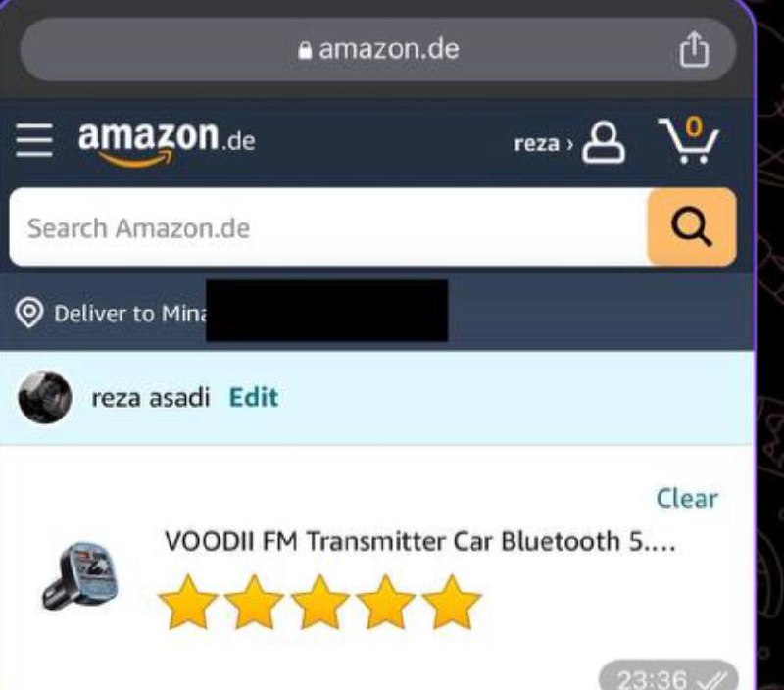Click the delivery location pin icon
Image resolution: width=784 pixels, height=690 pixels.
coord(29,313)
